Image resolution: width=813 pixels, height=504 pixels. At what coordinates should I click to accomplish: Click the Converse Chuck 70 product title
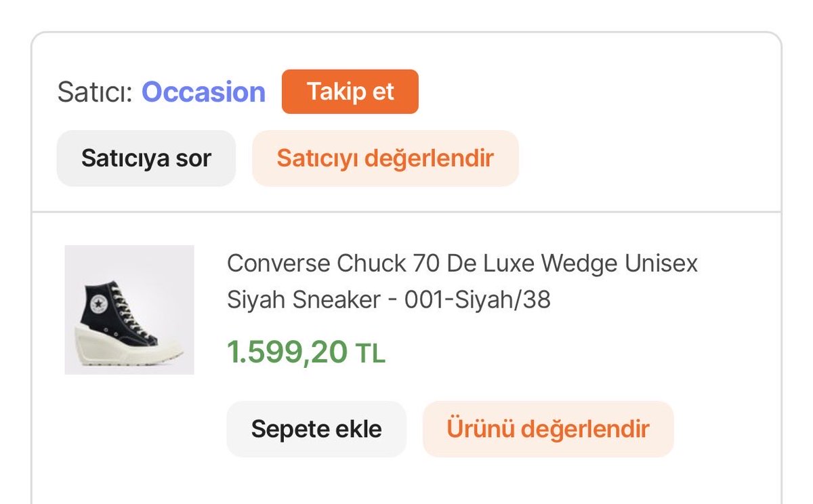pyautogui.click(x=462, y=281)
